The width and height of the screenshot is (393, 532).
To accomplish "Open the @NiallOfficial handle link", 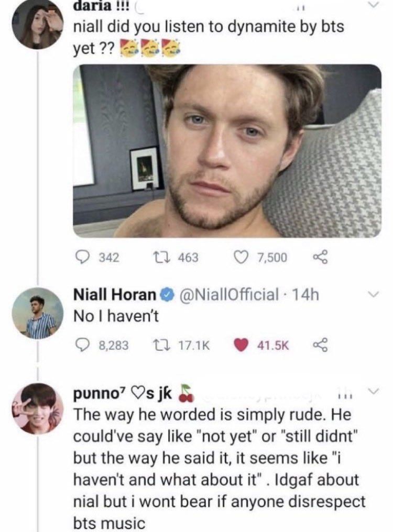I will tap(230, 294).
